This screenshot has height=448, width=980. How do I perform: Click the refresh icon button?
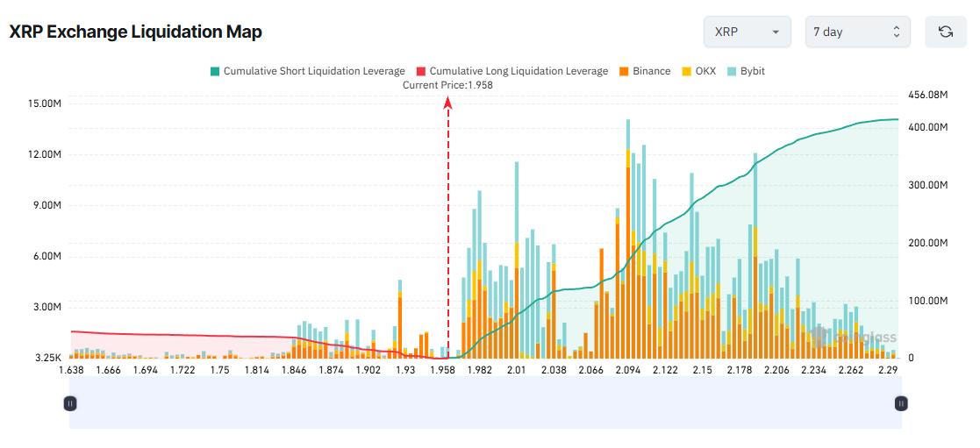(946, 32)
